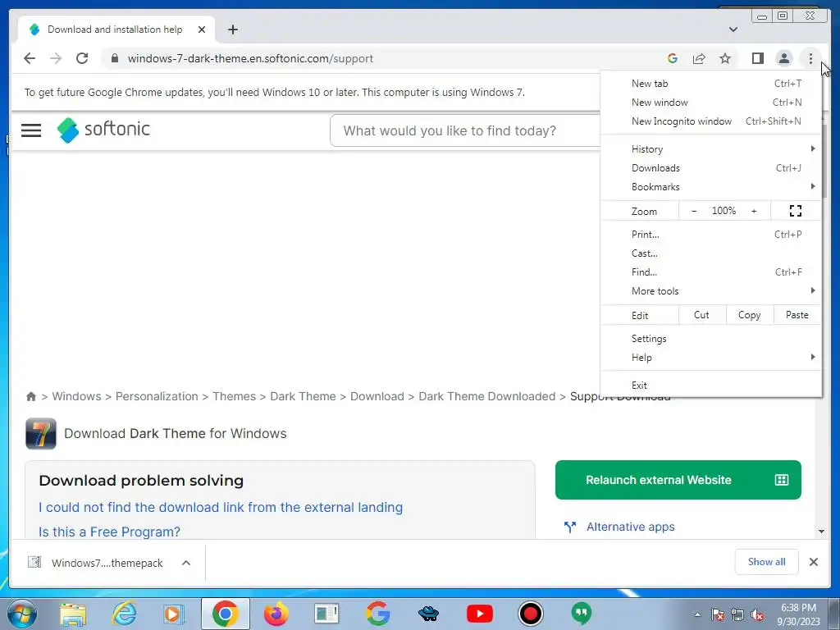
Task: Expand the themepack download options chevron
Action: click(x=186, y=563)
